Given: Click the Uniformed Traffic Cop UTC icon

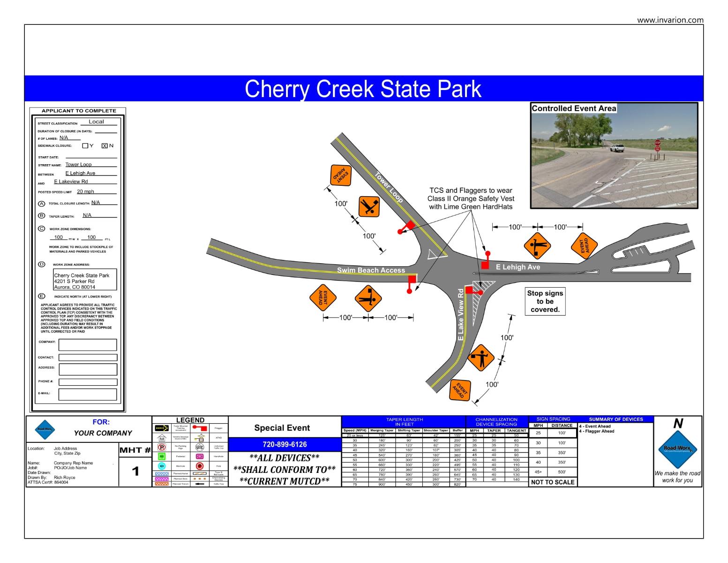Looking at the screenshot, I should point(200,447).
